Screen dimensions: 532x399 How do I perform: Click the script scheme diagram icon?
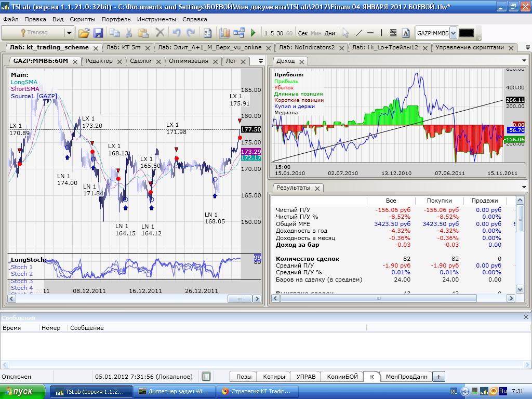(x=239, y=33)
